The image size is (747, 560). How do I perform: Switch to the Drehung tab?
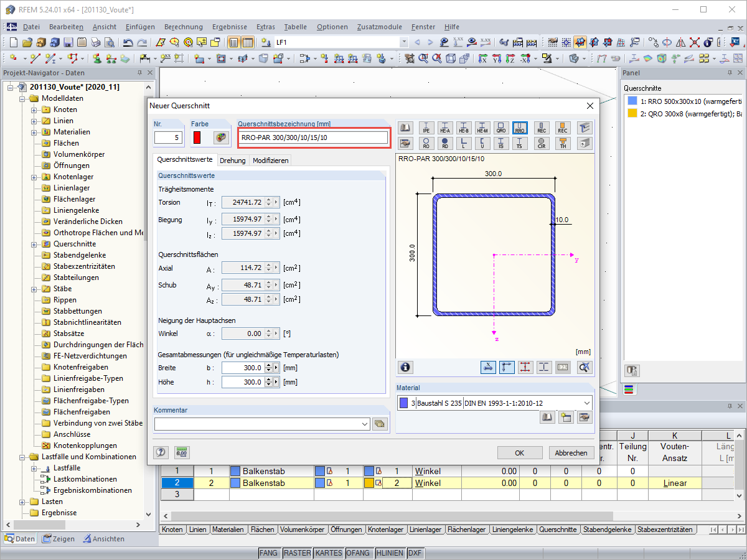pos(233,161)
